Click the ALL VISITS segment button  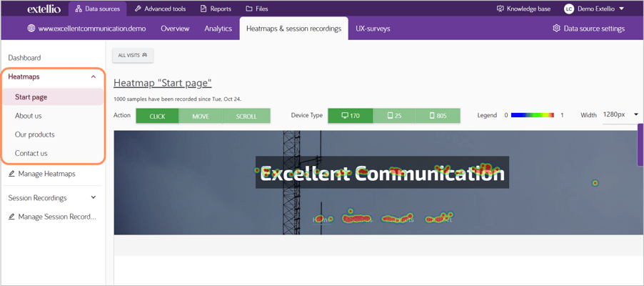(x=133, y=55)
